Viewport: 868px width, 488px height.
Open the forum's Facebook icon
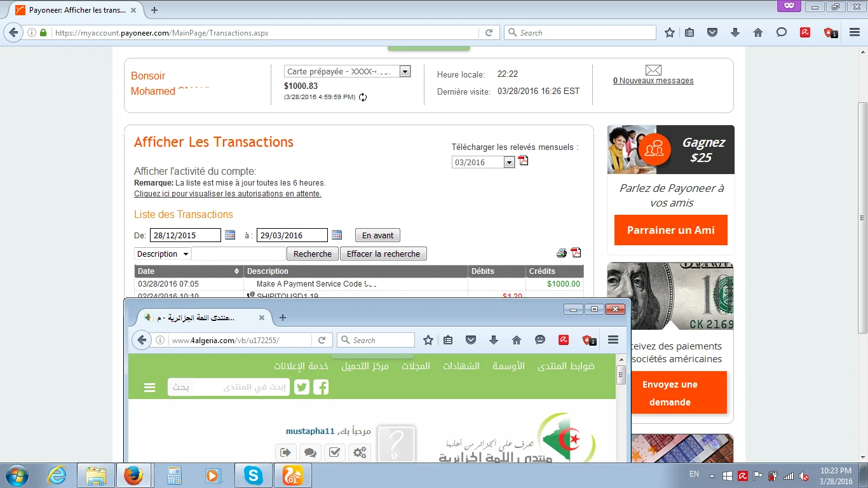321,387
